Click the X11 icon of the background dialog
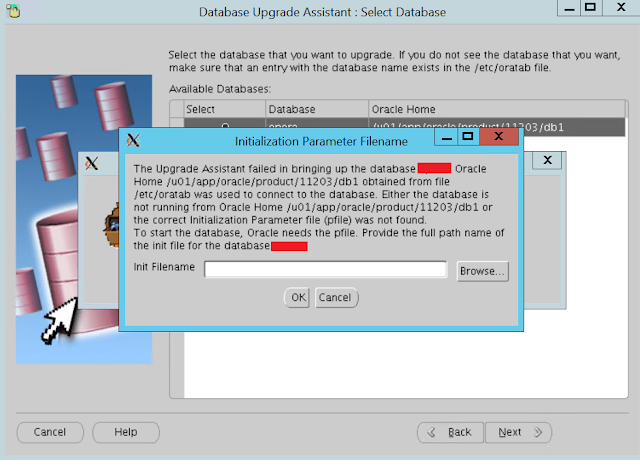The height and width of the screenshot is (470, 640). (x=92, y=164)
